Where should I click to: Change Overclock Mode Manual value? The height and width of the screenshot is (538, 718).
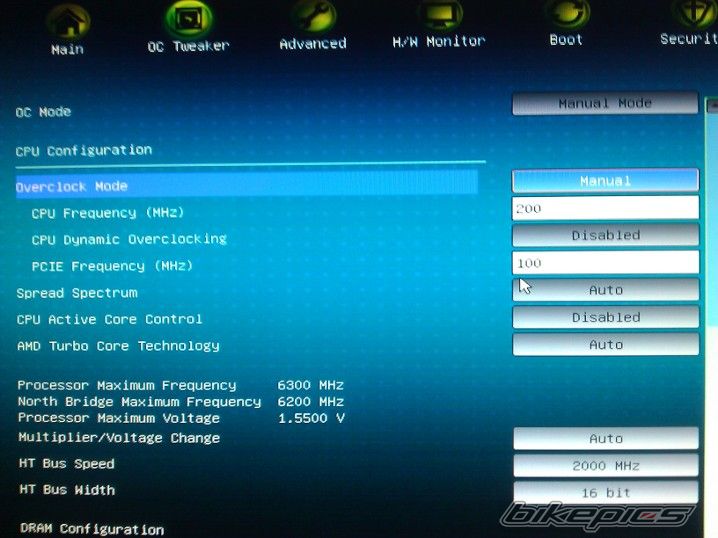coord(605,181)
